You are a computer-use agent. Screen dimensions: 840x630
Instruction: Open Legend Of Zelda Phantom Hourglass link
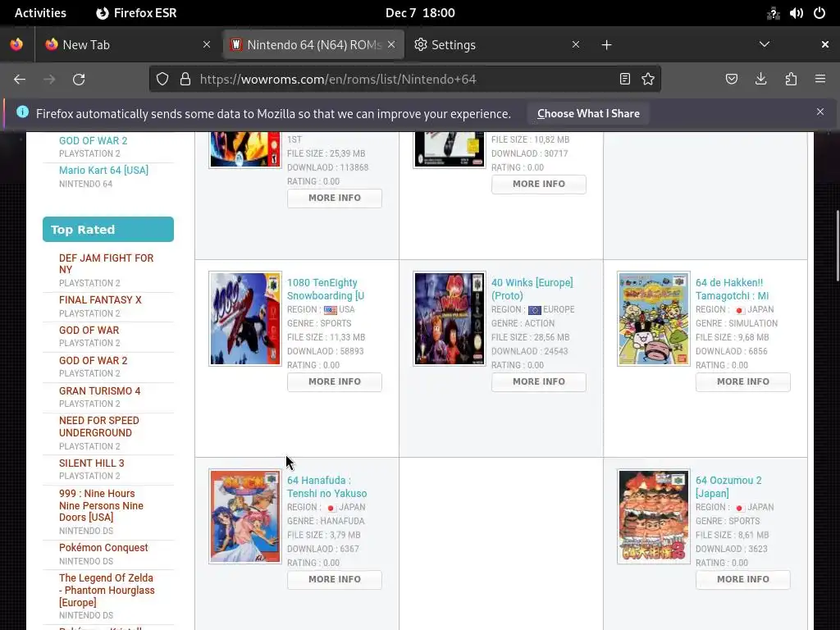pyautogui.click(x=107, y=591)
